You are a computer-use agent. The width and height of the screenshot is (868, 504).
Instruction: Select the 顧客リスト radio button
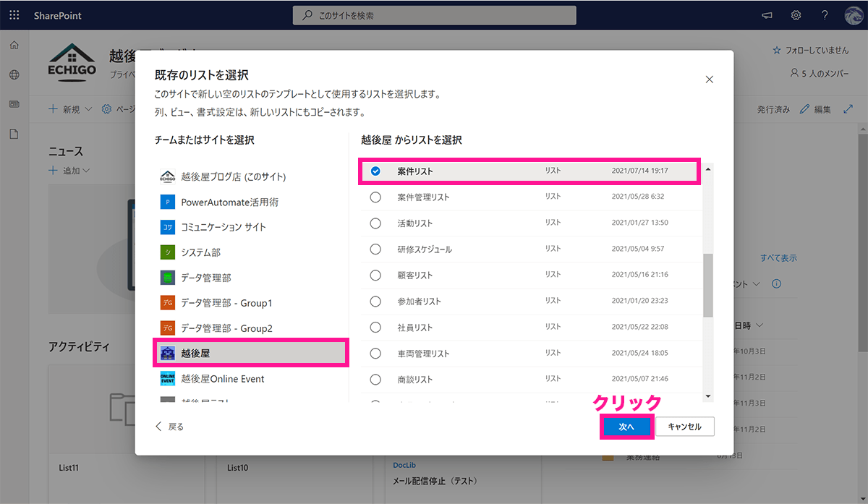coord(375,276)
